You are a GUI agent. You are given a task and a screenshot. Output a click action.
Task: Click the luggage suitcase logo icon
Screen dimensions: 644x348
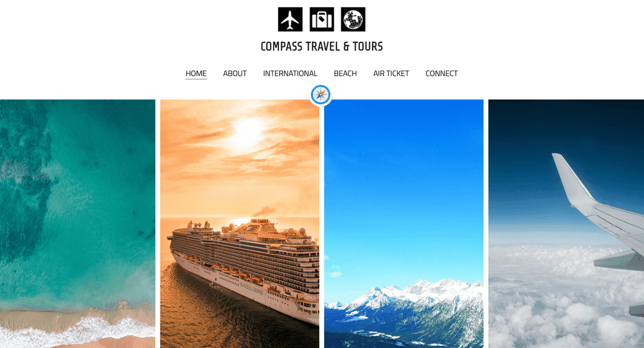[321, 19]
